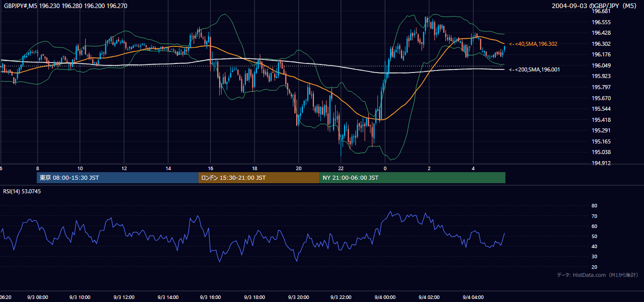Click price axis value 196.681
Viewport: 644px width, 302px height.
click(601, 12)
